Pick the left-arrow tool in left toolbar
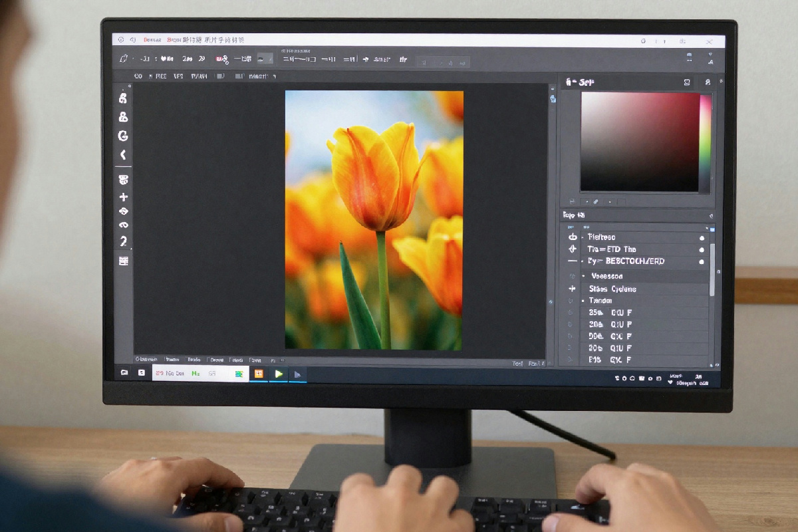The height and width of the screenshot is (532, 798). click(x=123, y=155)
